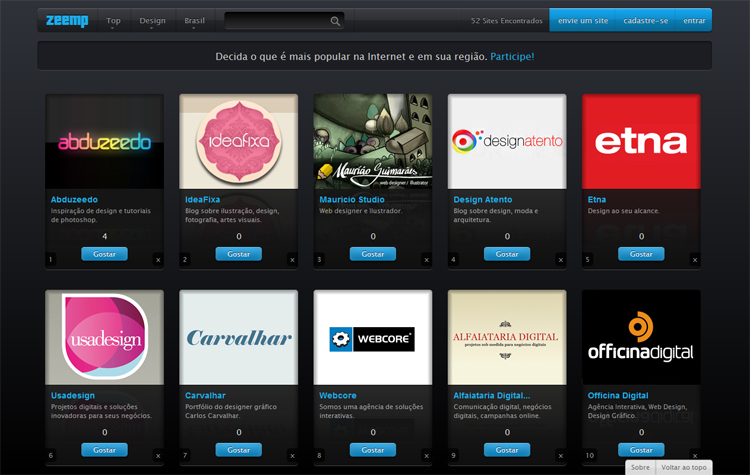Like Webcore with its Gostar button

coord(373,450)
